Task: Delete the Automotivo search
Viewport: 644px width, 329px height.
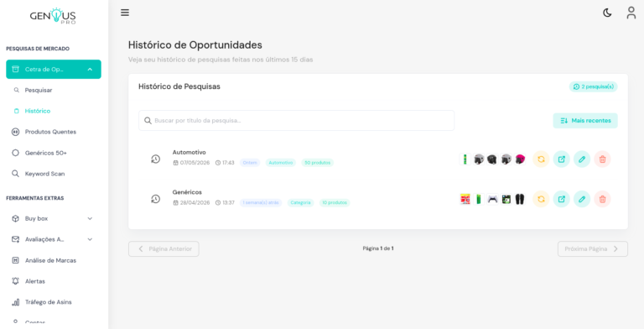Action: point(603,159)
